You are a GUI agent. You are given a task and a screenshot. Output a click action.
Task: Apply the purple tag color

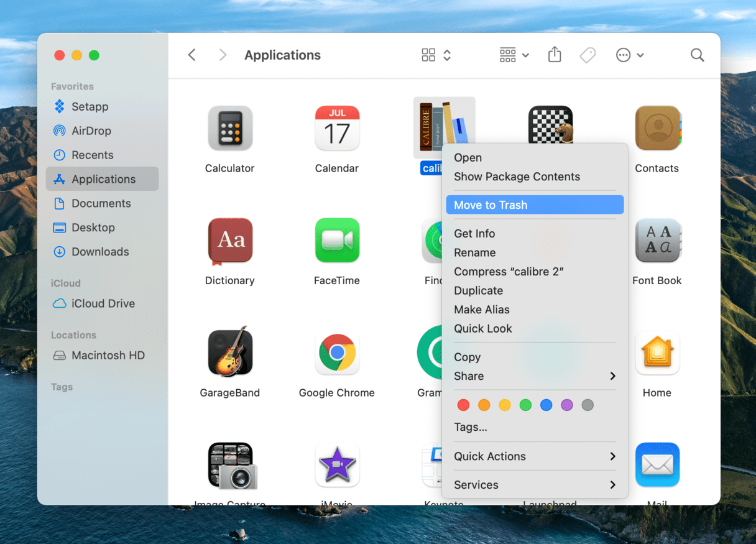567,405
